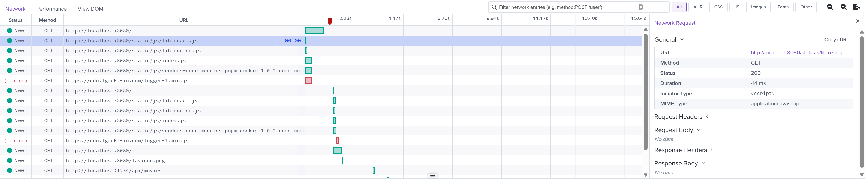The height and width of the screenshot is (179, 868).
Task: Sort by the Status column header
Action: (15, 20)
